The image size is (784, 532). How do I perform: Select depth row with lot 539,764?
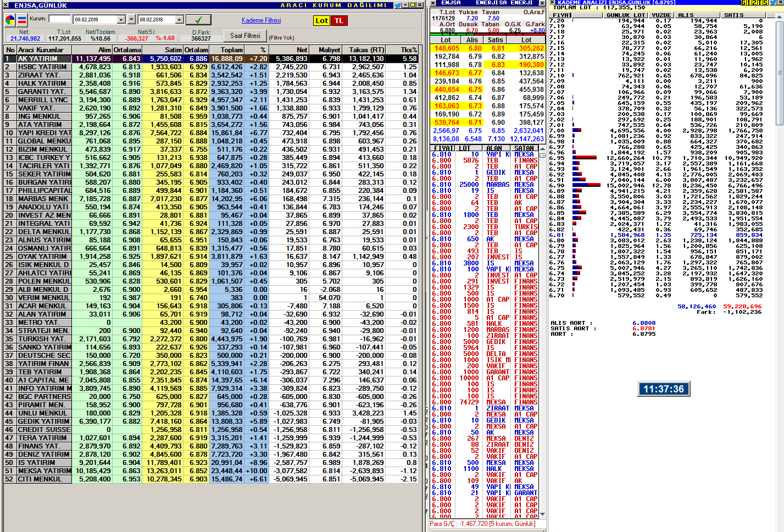[x=487, y=122]
